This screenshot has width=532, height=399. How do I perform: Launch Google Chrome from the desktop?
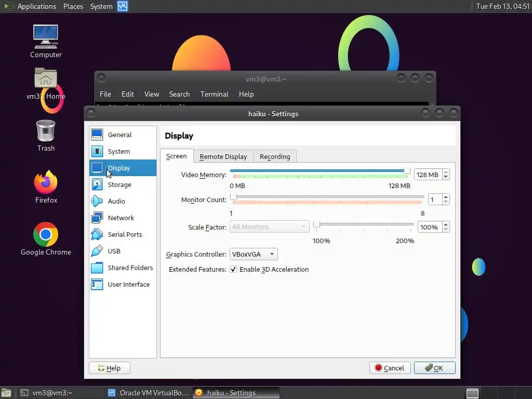click(x=46, y=234)
